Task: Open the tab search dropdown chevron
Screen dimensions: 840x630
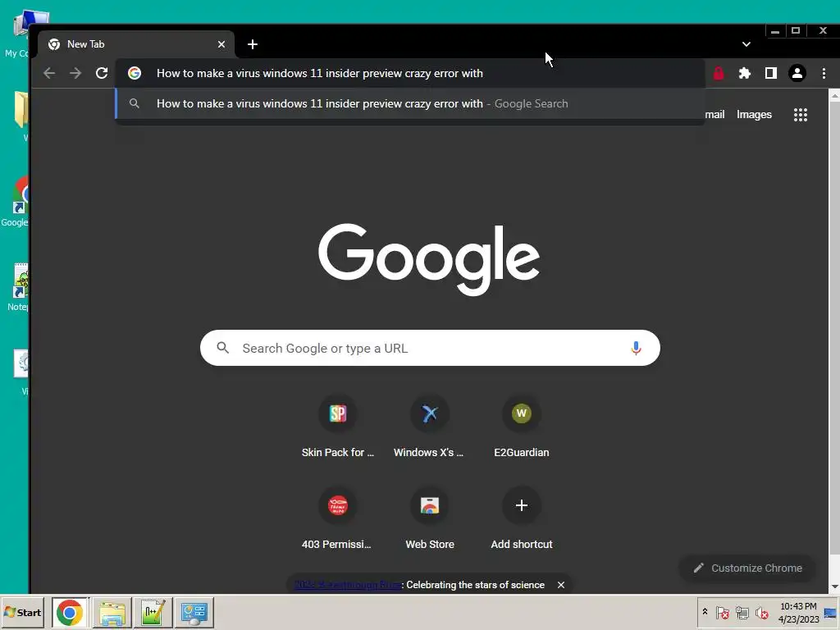Action: tap(746, 44)
